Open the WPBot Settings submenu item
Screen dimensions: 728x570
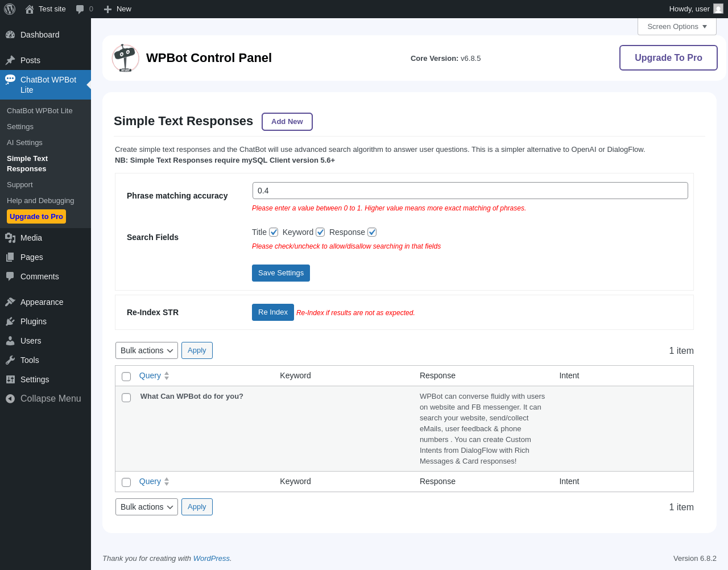(x=20, y=127)
